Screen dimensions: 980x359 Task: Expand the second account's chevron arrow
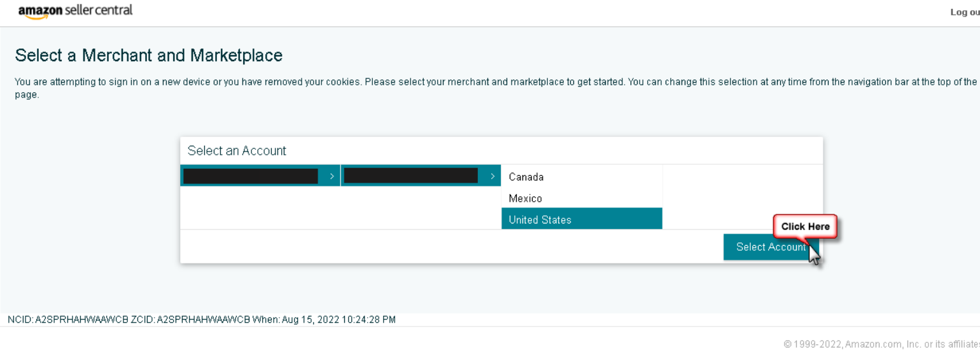[x=493, y=176]
